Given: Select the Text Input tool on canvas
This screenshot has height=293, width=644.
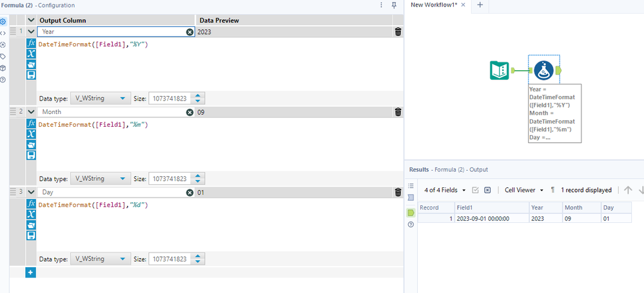Looking at the screenshot, I should [500, 71].
